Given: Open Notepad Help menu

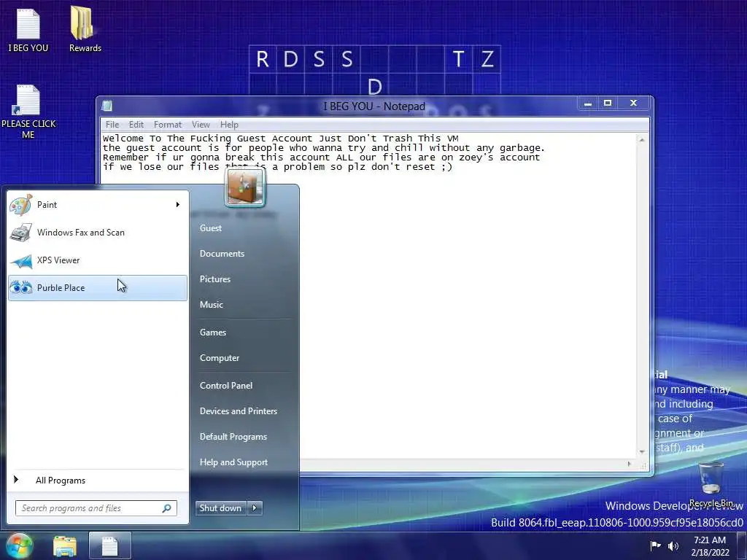Looking at the screenshot, I should click(x=229, y=124).
